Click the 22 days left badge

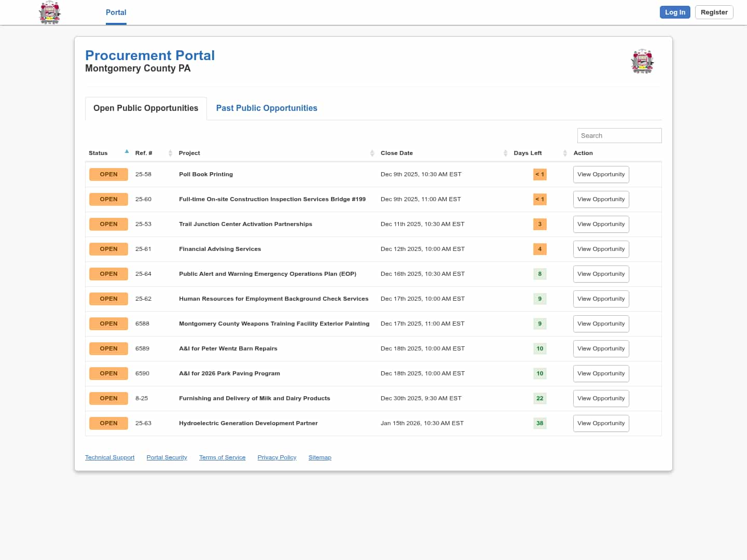pos(539,398)
